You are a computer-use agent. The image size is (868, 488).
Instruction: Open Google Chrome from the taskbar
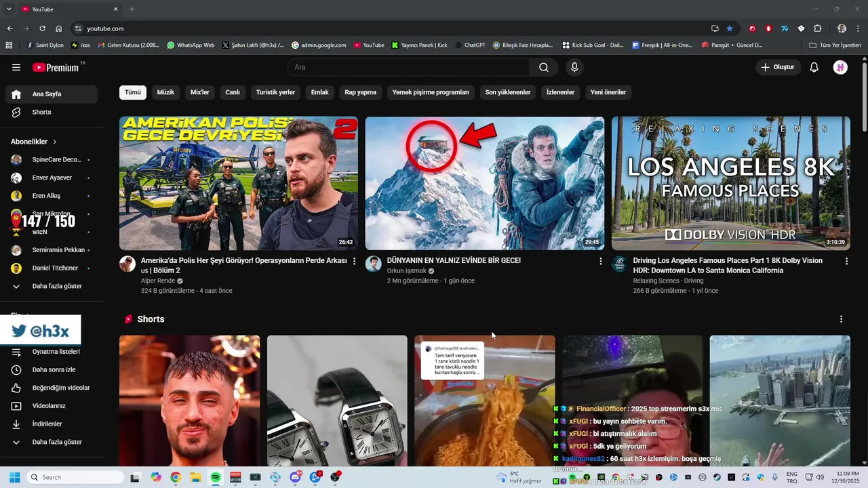pos(176,477)
